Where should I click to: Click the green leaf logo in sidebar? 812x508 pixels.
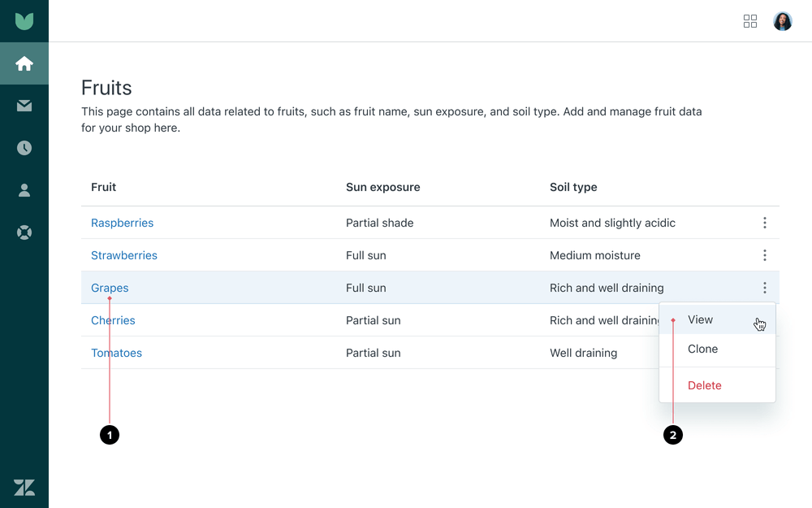[24, 21]
